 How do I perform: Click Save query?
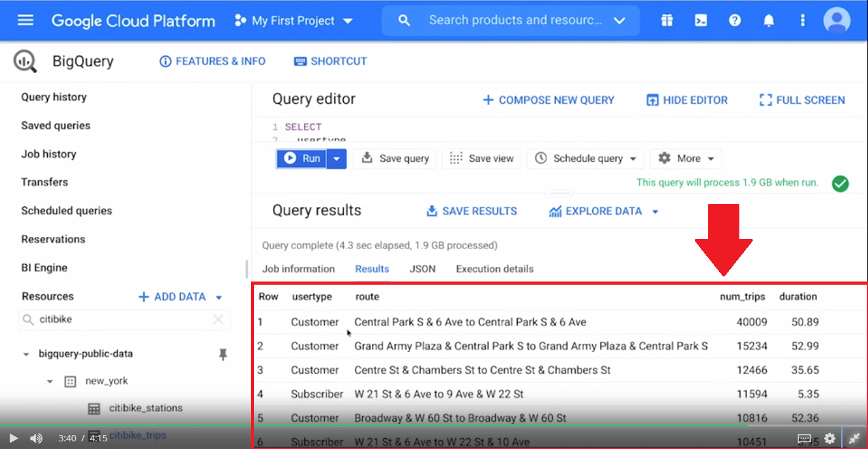point(395,159)
